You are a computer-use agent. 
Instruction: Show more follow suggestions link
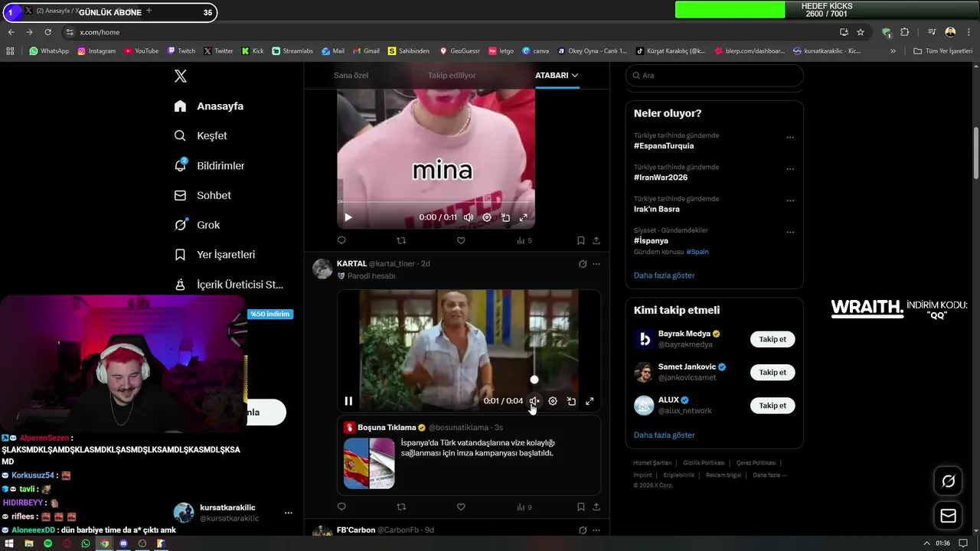point(664,435)
